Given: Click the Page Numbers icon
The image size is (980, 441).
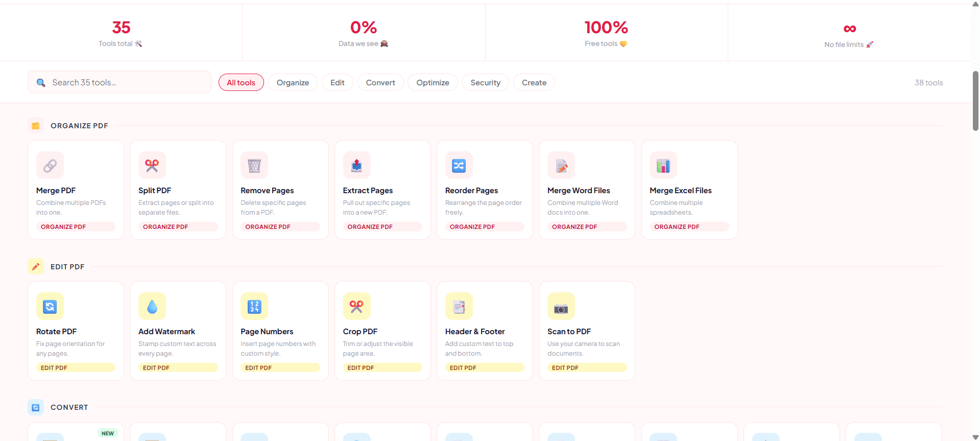Looking at the screenshot, I should [x=254, y=306].
